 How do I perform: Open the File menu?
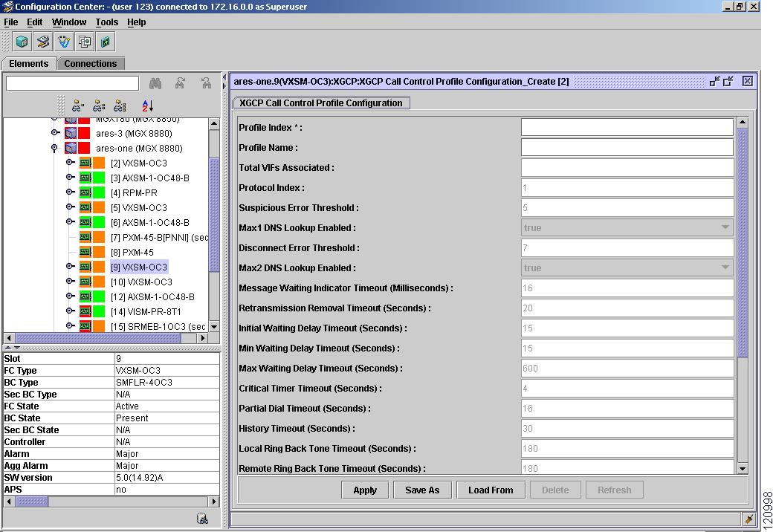[11, 22]
